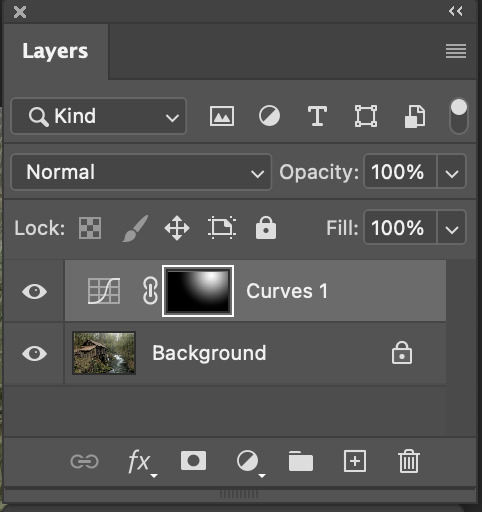
Task: Hide the Background layer
Action: click(34, 353)
